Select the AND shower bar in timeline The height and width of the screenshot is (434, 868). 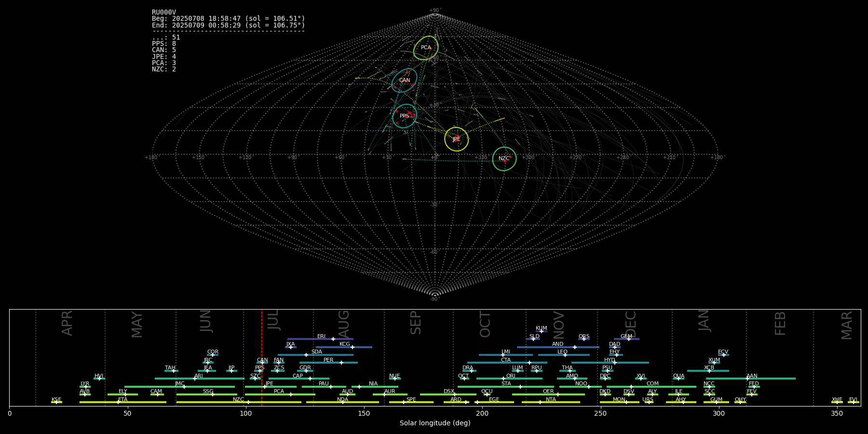click(558, 347)
